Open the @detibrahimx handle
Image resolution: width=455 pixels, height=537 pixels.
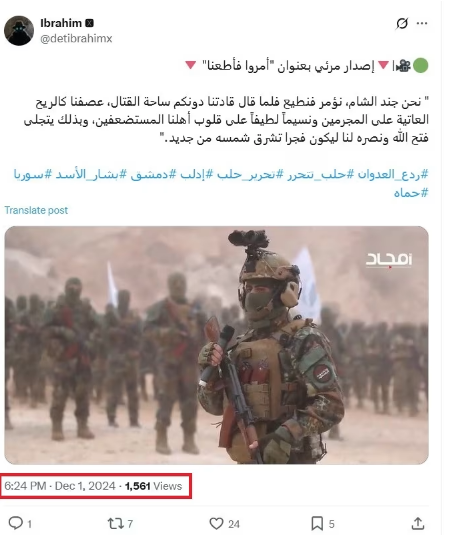click(76, 38)
